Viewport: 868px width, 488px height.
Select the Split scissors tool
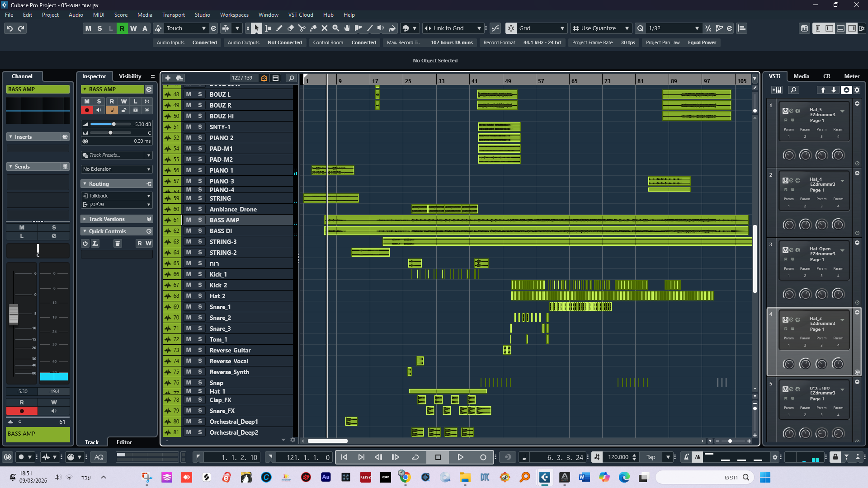(x=302, y=28)
